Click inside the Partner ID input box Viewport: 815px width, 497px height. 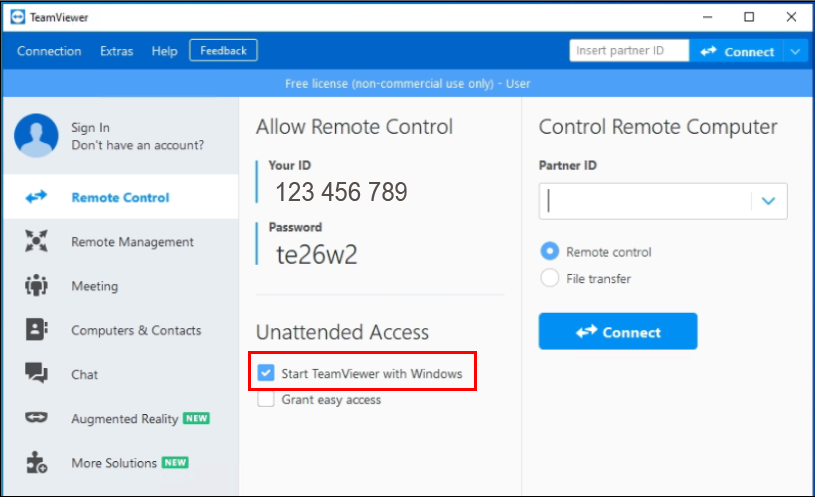645,201
